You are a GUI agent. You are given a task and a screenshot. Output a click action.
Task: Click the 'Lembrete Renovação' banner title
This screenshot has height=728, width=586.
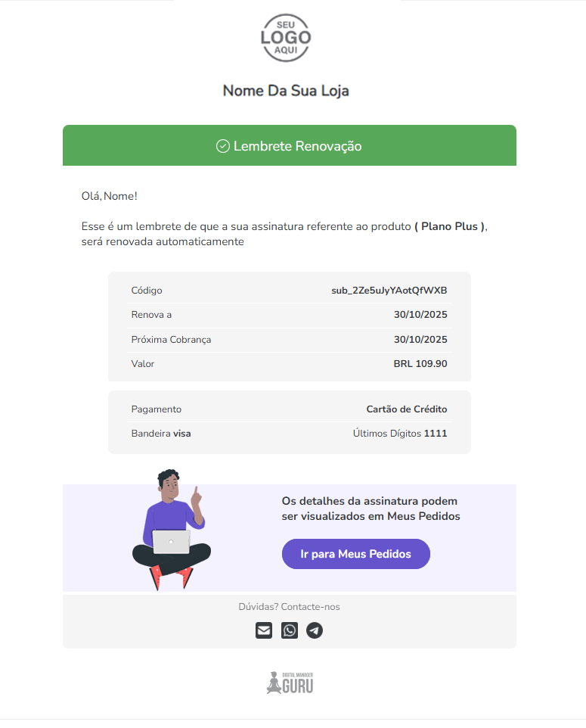(x=295, y=145)
